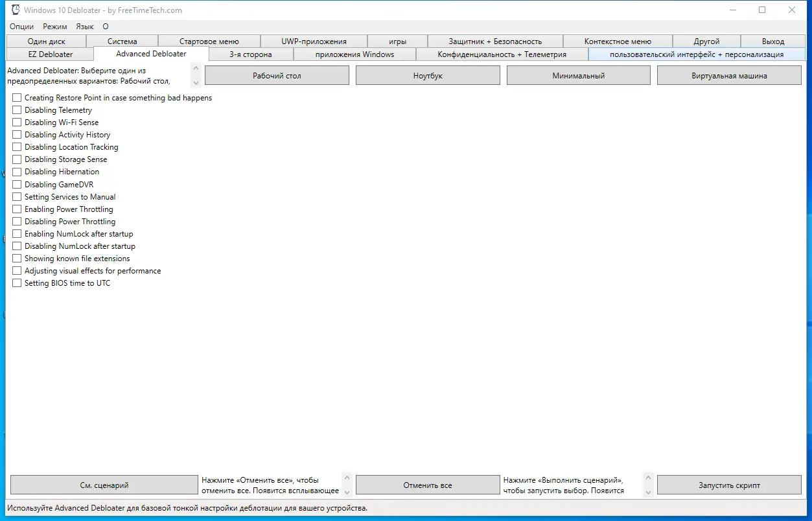This screenshot has height=521, width=812.
Task: Click the Ноутбук preset button
Action: [x=428, y=75]
